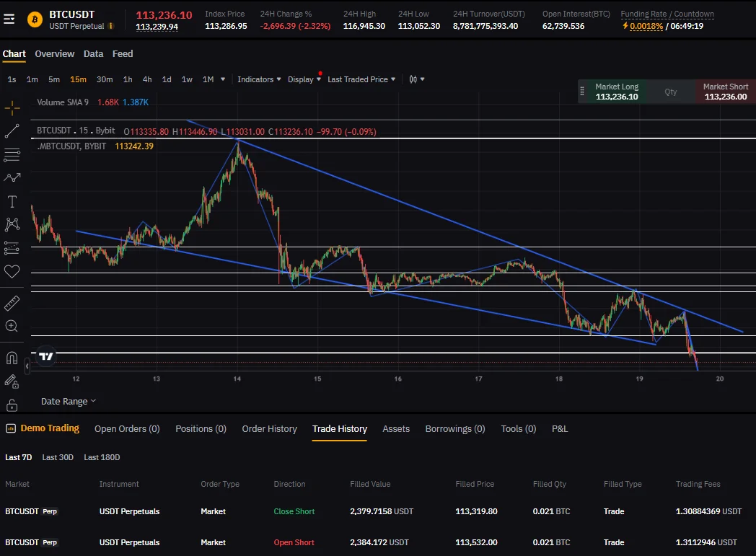
Task: Select the crosshair cursor tool
Action: pyautogui.click(x=12, y=108)
